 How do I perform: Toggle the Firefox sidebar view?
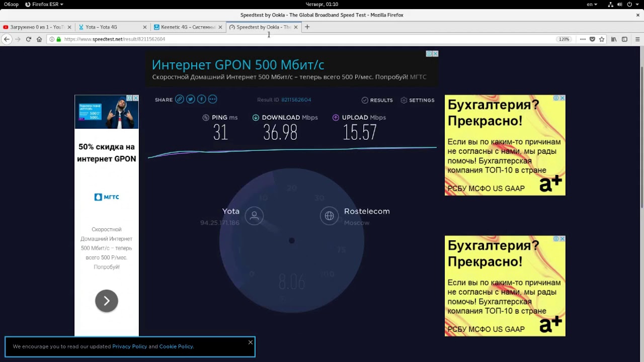[x=624, y=39]
